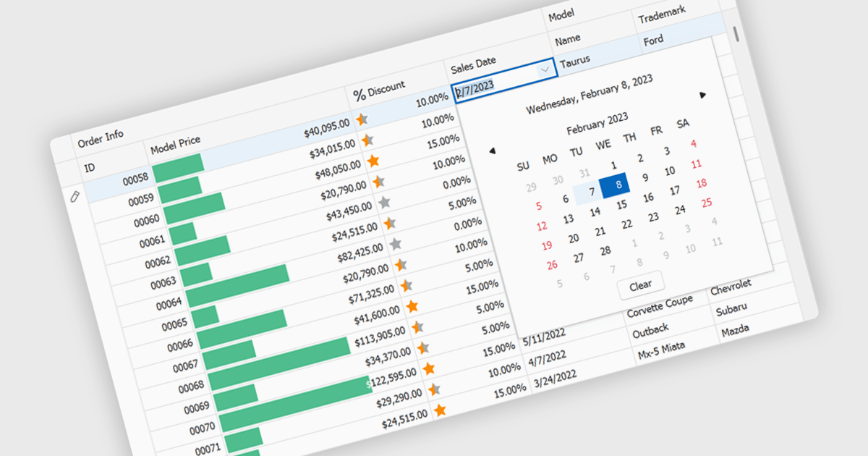Select February 8 in the calendar
This screenshot has height=456, width=868.
tap(616, 184)
